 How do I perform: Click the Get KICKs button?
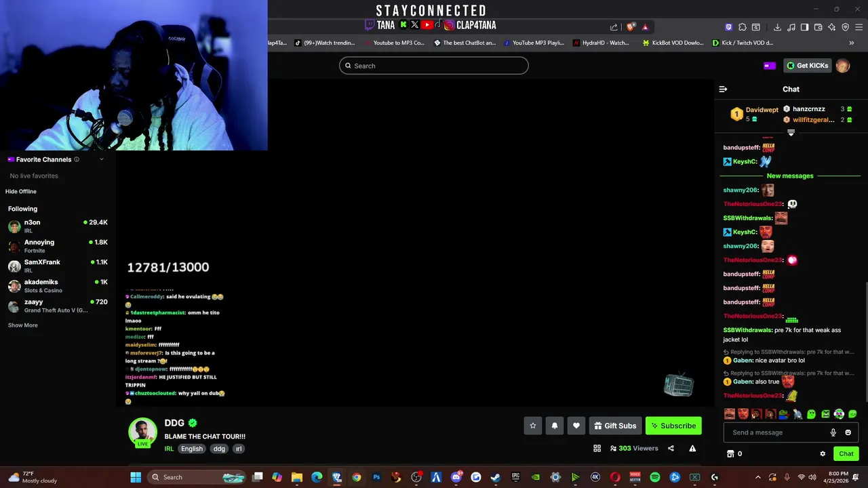click(807, 66)
